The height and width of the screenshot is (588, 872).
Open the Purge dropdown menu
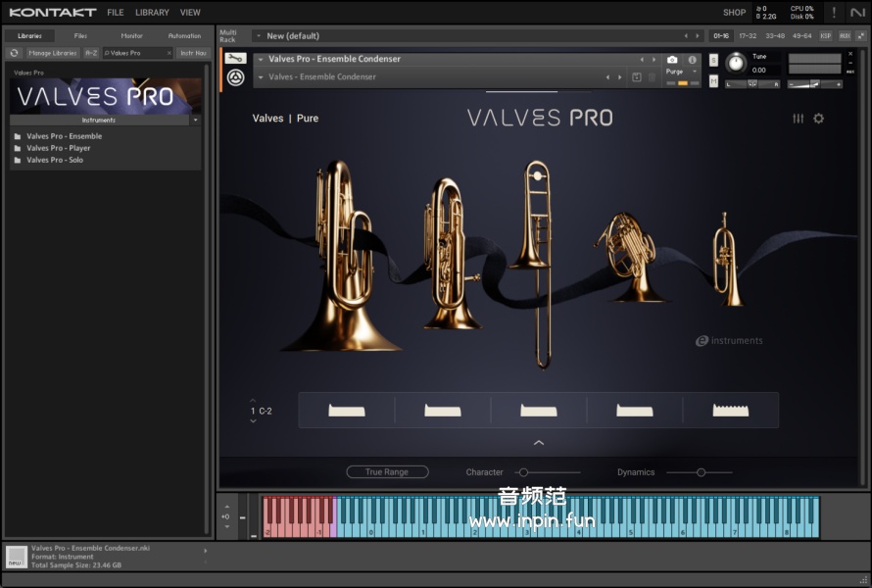pyautogui.click(x=681, y=72)
